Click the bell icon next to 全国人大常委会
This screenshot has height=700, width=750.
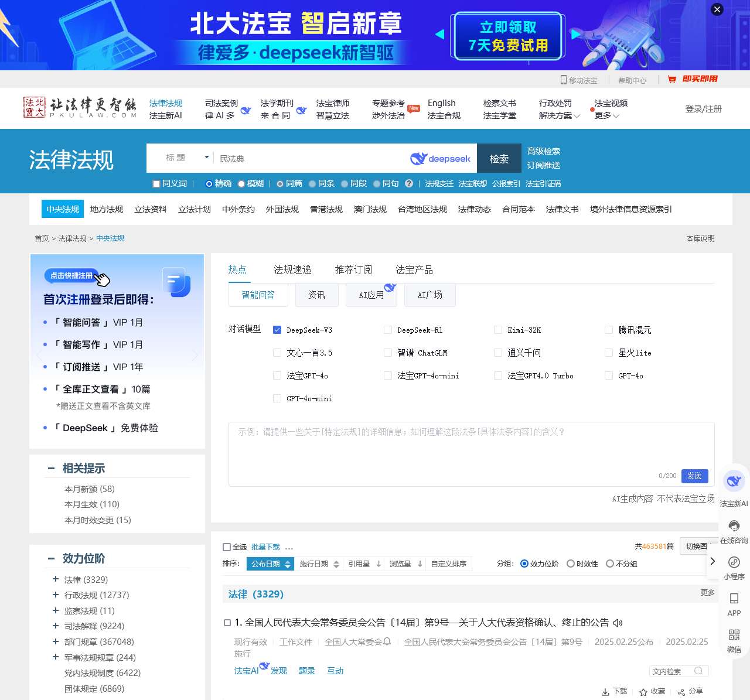tap(387, 641)
